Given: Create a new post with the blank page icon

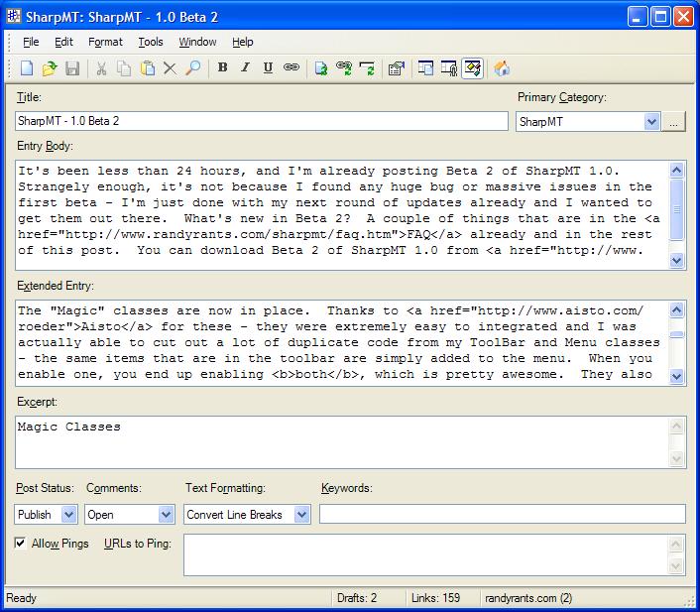Looking at the screenshot, I should tap(27, 68).
